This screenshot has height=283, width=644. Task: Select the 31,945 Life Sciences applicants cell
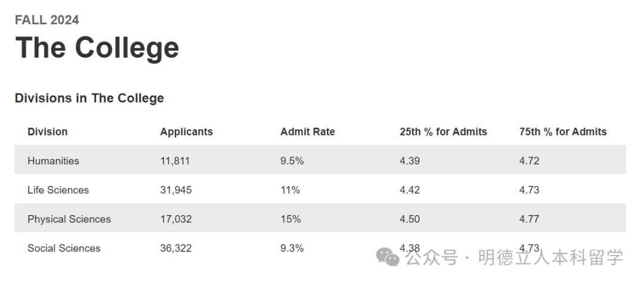click(x=176, y=190)
